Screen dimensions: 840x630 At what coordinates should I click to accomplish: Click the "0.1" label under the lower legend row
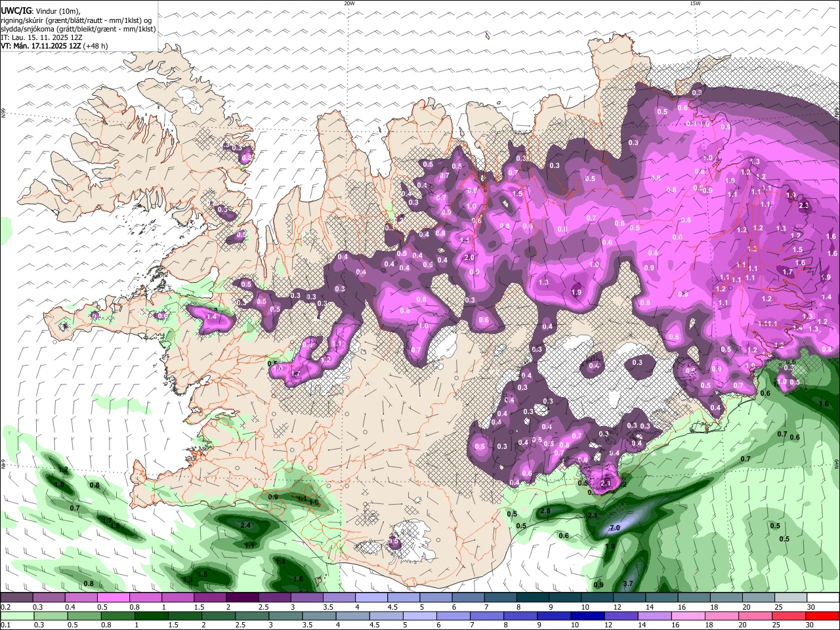pos(5,625)
